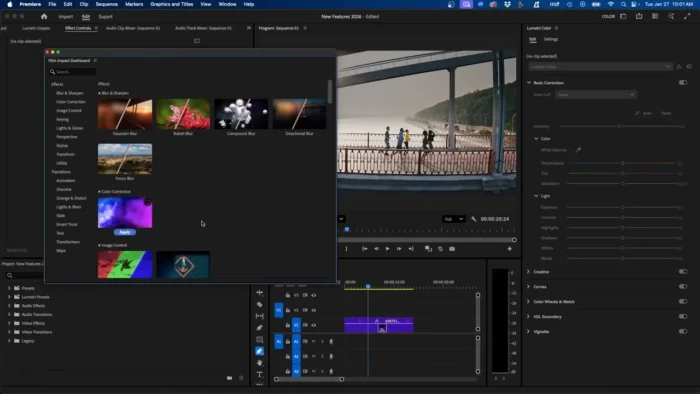The width and height of the screenshot is (700, 394).
Task: Expand the Creative section
Action: point(529,271)
